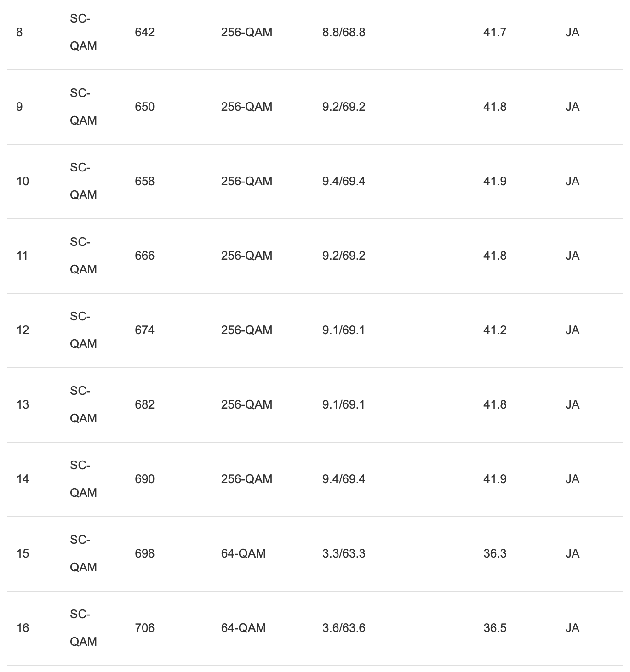Click frequency 666 value
Viewport: 630px width, 672px height.
pyautogui.click(x=144, y=256)
